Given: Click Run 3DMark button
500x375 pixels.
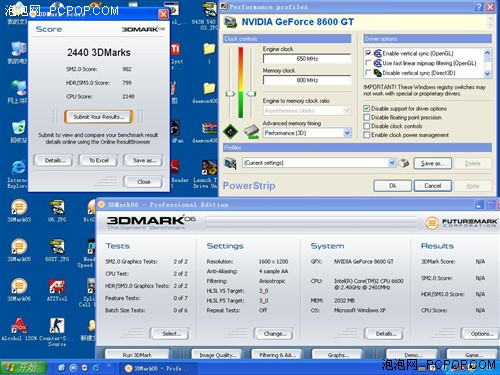Looking at the screenshot, I should (137, 355).
